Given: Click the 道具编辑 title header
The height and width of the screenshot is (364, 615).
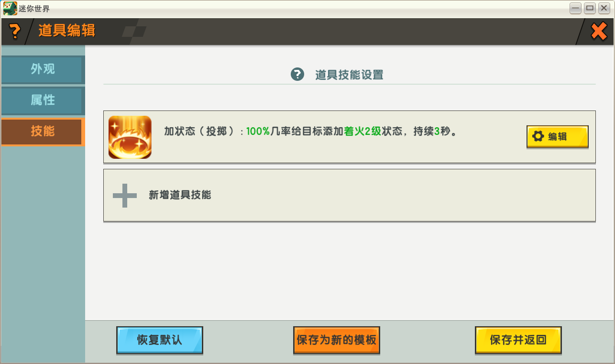Looking at the screenshot, I should point(67,31).
